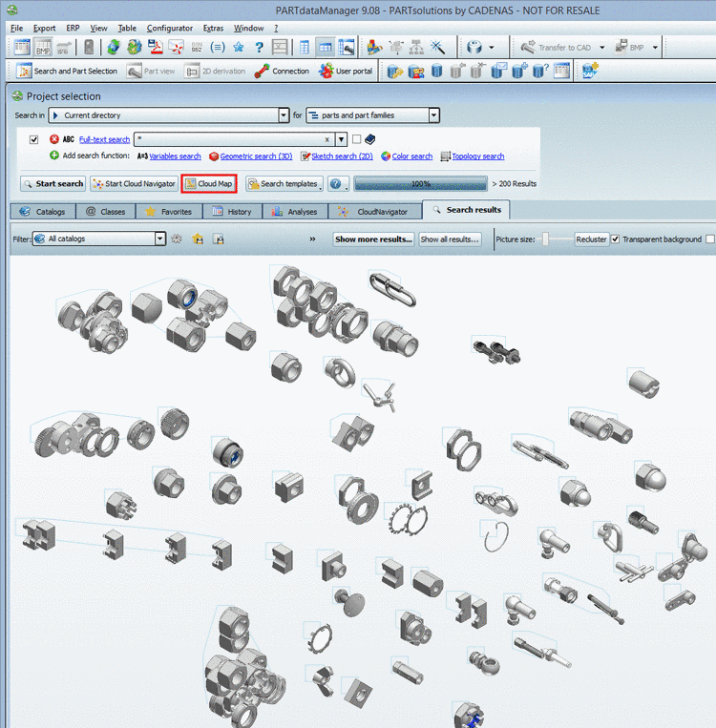
Task: Expand the Current directory dropdown
Action: (284, 115)
